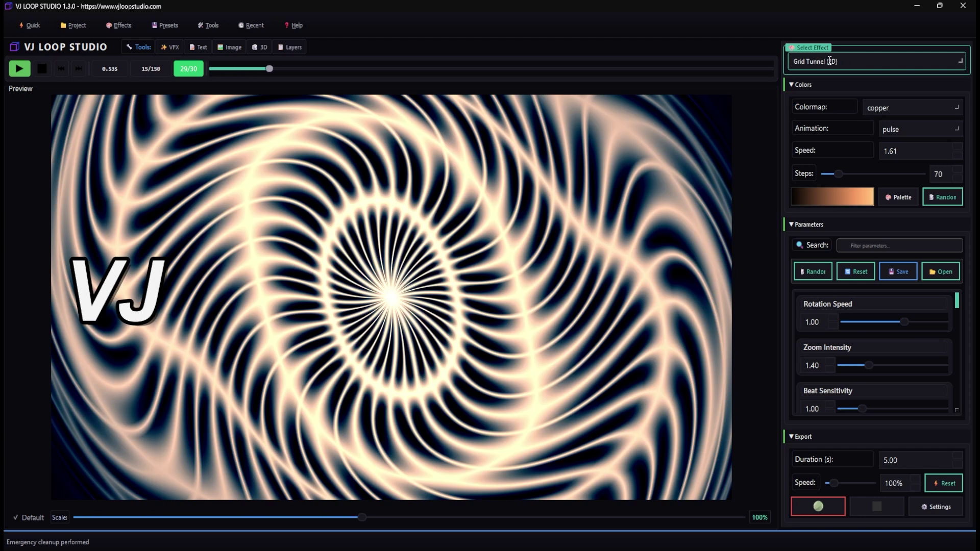The width and height of the screenshot is (980, 551).
Task: Open the export Settings
Action: [936, 506]
